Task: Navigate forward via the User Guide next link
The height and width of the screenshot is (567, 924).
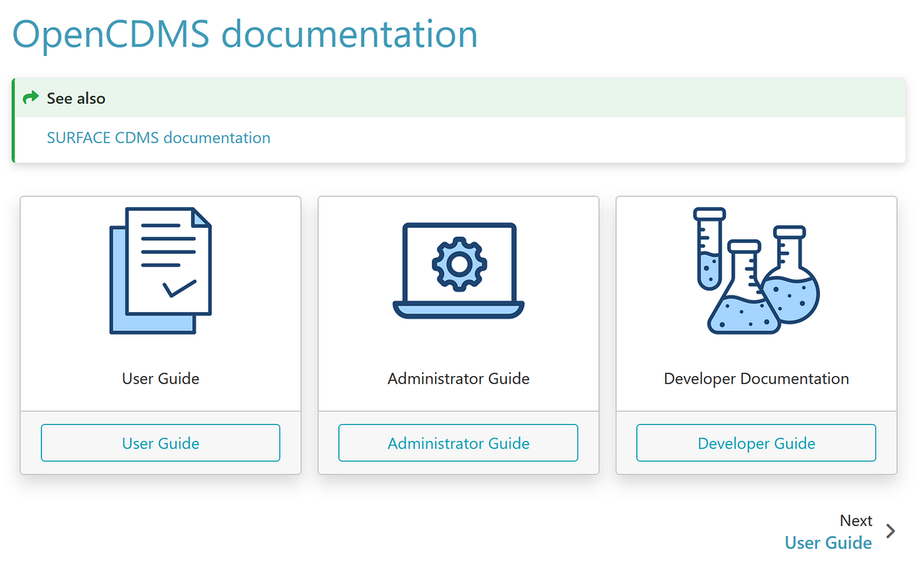Action: pyautogui.click(x=828, y=542)
